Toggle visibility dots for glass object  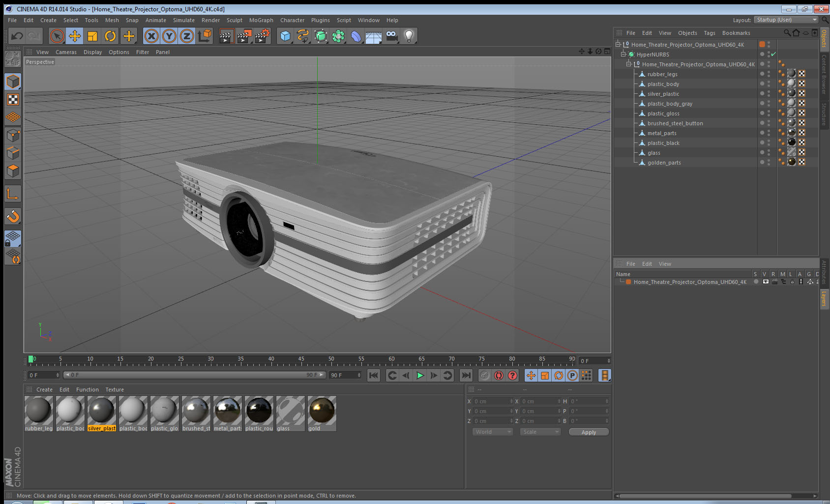click(769, 152)
